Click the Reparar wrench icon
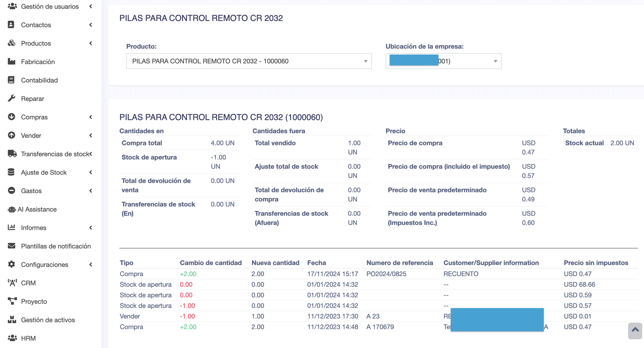644x348 pixels. tap(11, 98)
